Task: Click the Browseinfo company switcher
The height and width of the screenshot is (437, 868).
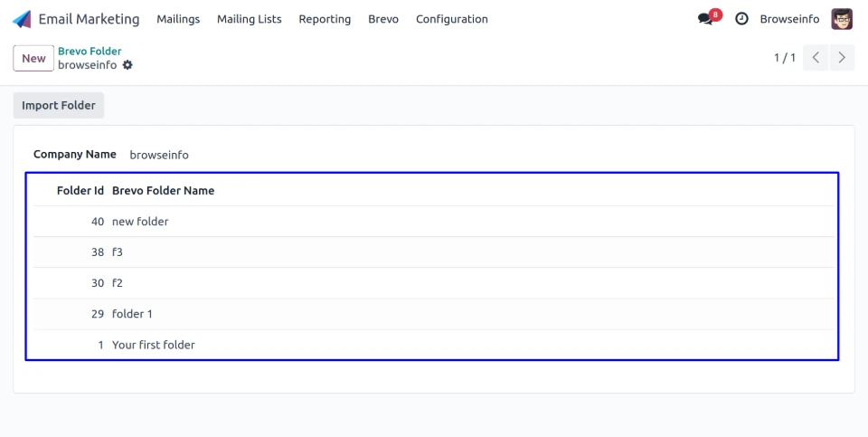Action: [789, 19]
